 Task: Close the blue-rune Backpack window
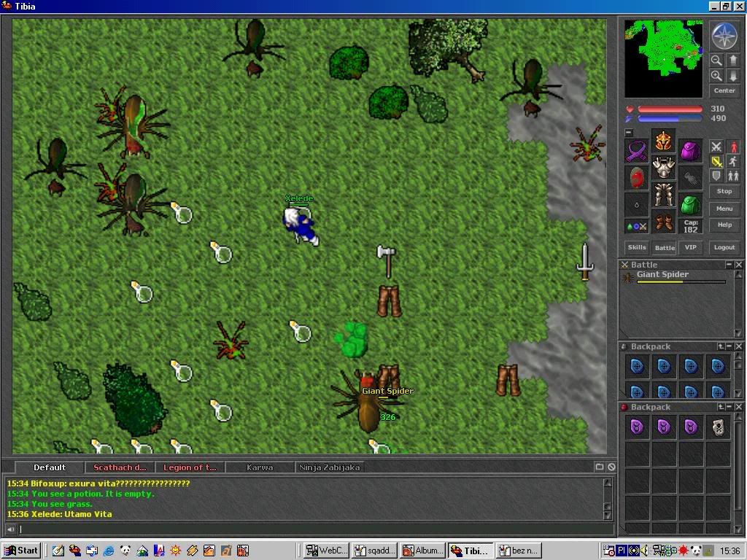pyautogui.click(x=738, y=346)
